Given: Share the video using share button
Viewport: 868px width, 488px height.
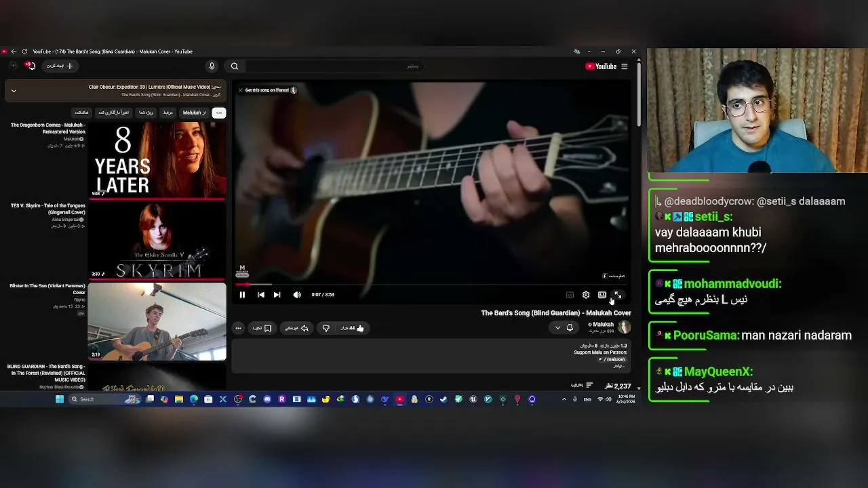Looking at the screenshot, I should pos(296,328).
